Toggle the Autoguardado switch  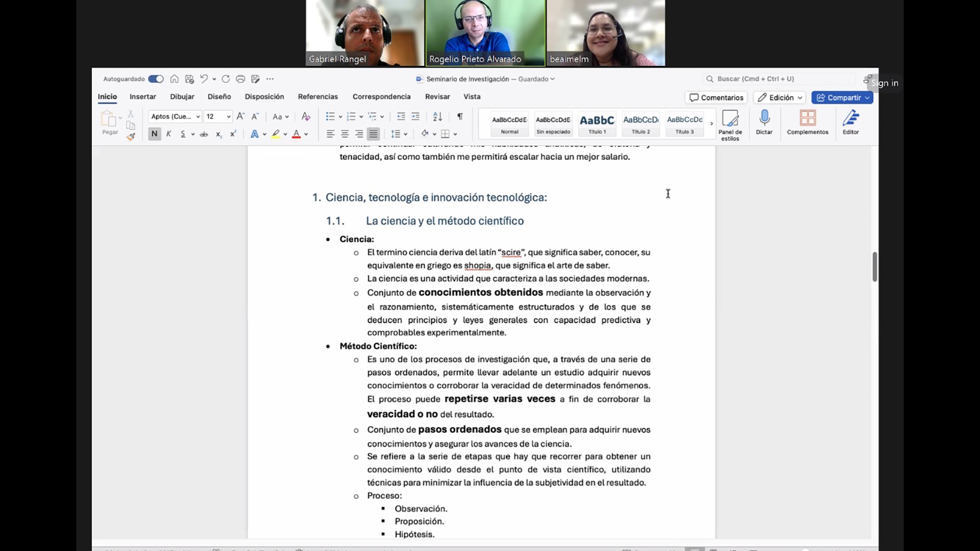[x=156, y=79]
